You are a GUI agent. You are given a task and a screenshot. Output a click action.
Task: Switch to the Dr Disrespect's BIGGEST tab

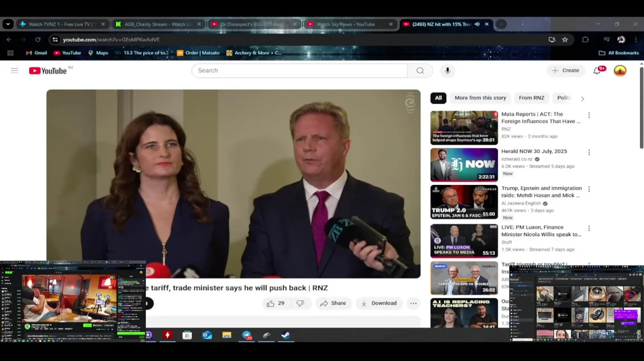tap(252, 24)
